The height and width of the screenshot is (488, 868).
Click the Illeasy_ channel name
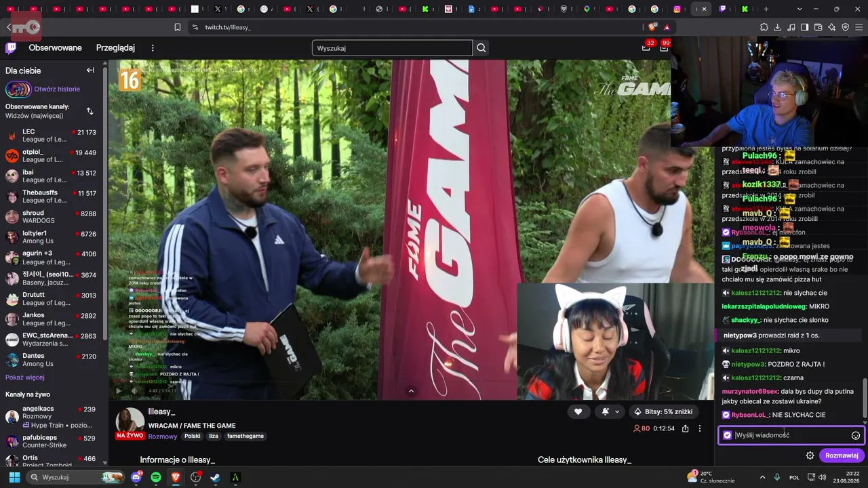[162, 412]
